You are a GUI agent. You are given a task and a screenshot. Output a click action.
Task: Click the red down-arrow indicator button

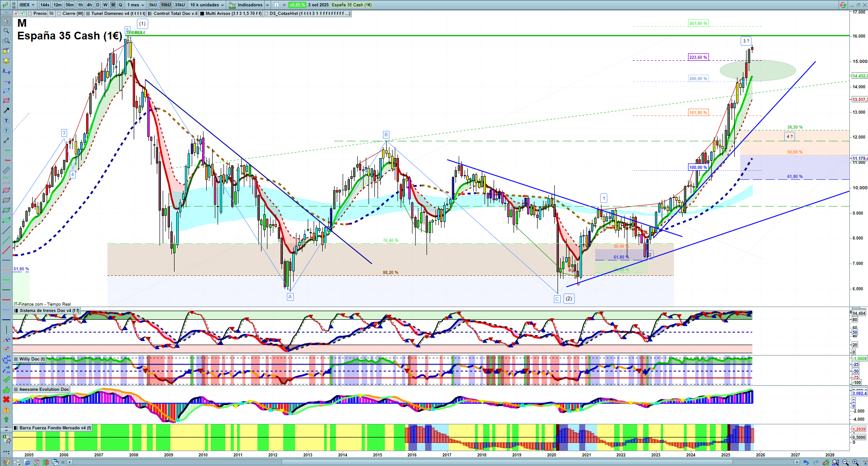[x=16, y=14]
